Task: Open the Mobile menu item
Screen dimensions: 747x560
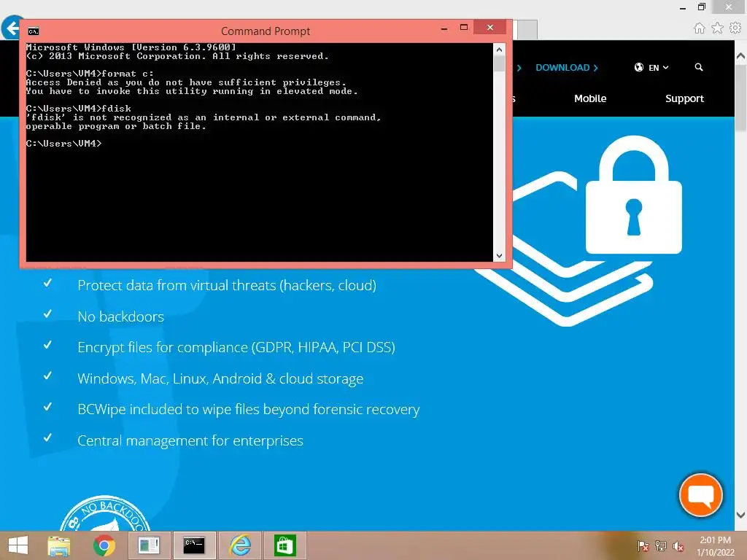Action: click(x=589, y=98)
